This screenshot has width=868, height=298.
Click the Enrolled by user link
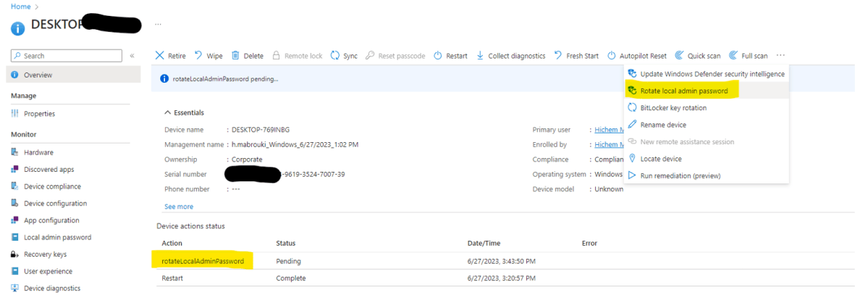[x=609, y=144]
